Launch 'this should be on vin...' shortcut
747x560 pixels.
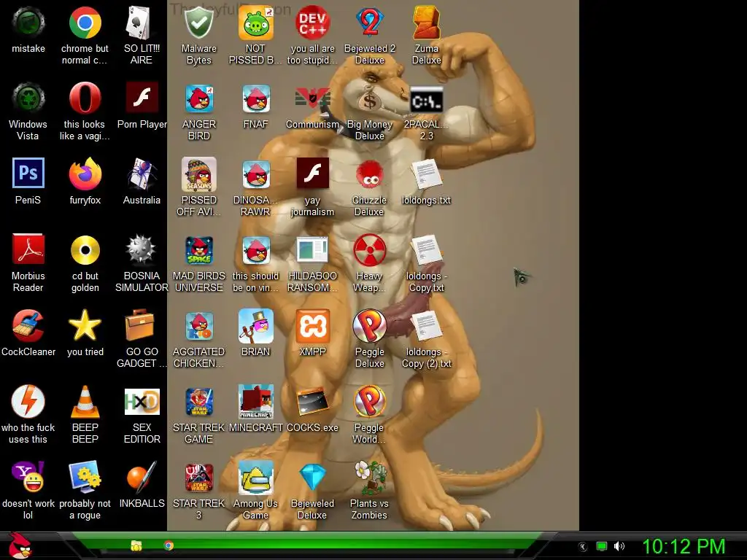pos(256,249)
